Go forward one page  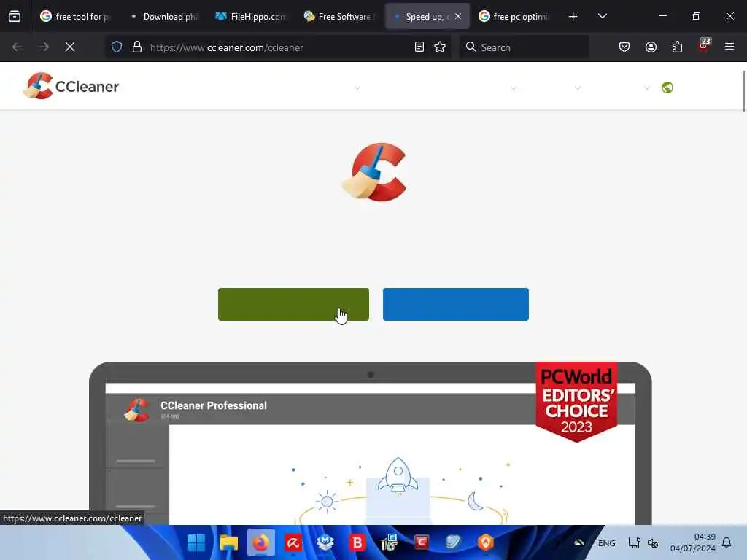click(x=44, y=47)
